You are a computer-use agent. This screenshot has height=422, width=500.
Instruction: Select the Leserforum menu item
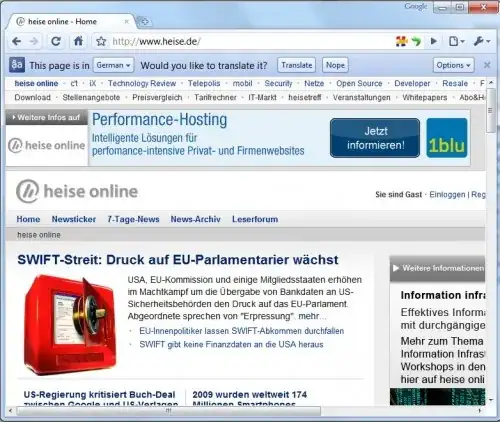pyautogui.click(x=255, y=219)
